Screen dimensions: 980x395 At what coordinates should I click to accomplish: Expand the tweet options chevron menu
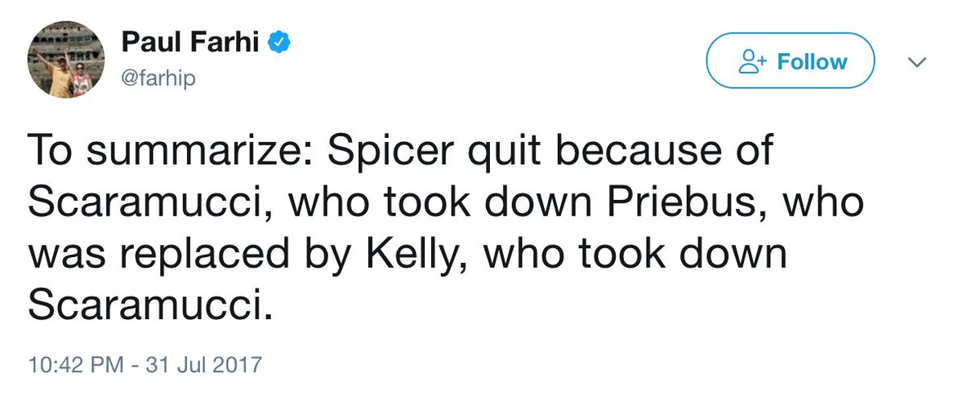pyautogui.click(x=917, y=62)
